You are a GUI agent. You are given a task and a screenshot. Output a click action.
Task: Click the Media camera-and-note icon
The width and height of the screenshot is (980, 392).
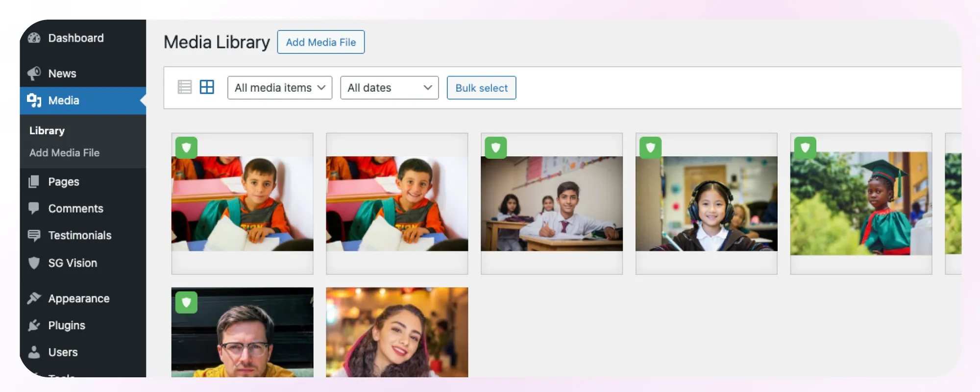coord(34,100)
